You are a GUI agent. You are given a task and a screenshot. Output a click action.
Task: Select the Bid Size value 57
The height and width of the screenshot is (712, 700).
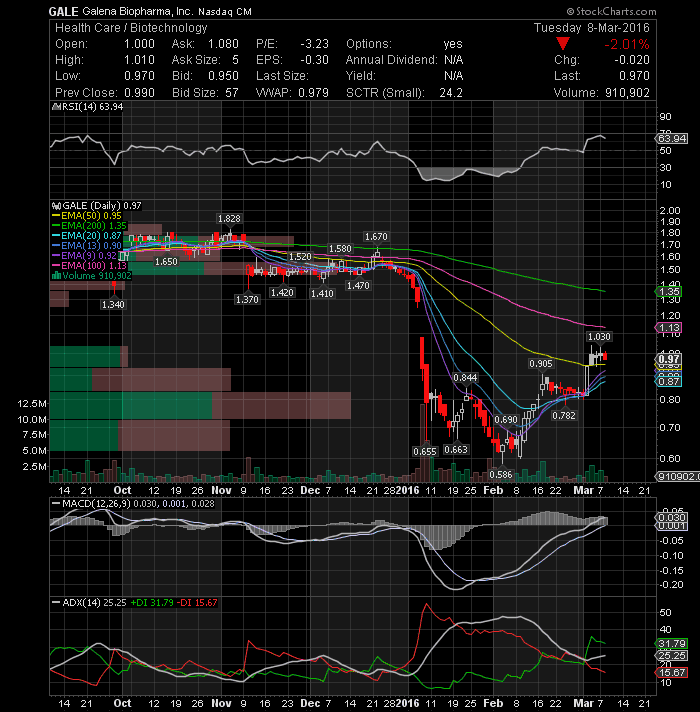coord(232,93)
